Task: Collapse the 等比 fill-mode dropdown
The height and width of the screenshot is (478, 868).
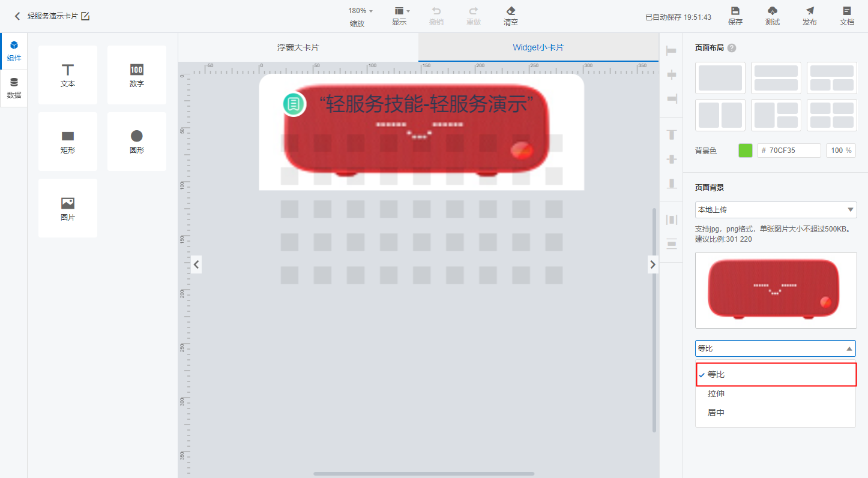Action: [776, 348]
